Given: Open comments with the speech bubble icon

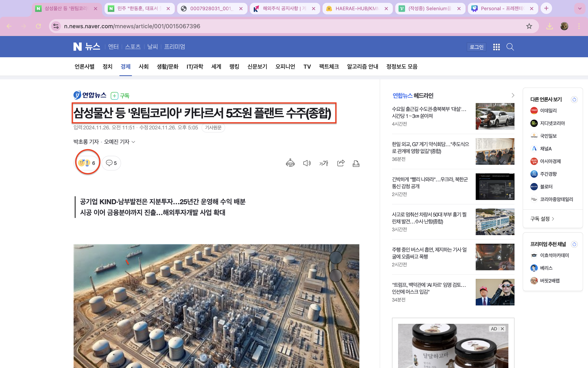Looking at the screenshot, I should click(111, 163).
